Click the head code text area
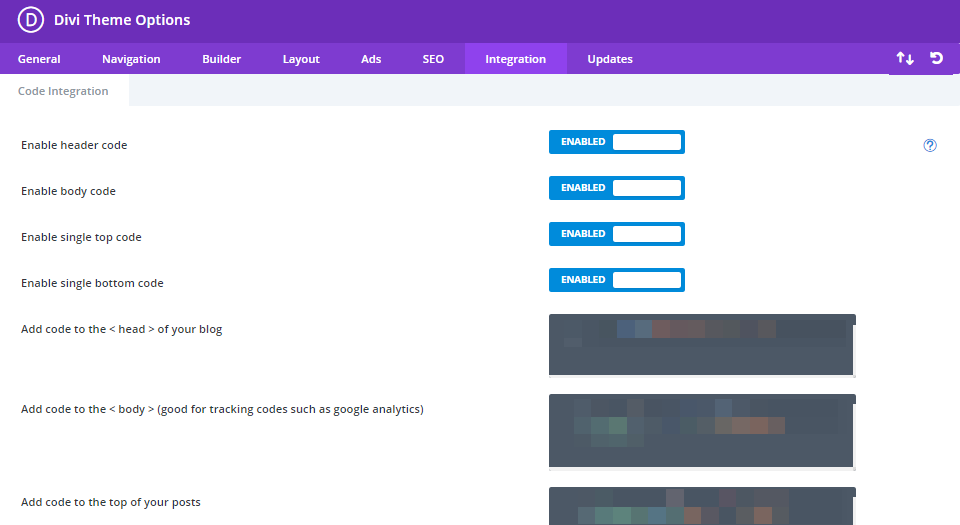The width and height of the screenshot is (960, 525). (702, 345)
